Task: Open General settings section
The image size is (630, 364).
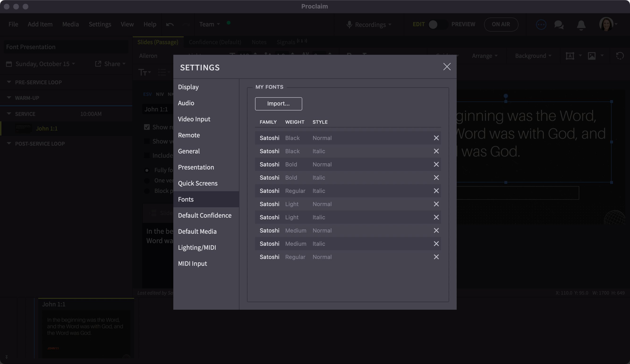Action: [206, 151]
